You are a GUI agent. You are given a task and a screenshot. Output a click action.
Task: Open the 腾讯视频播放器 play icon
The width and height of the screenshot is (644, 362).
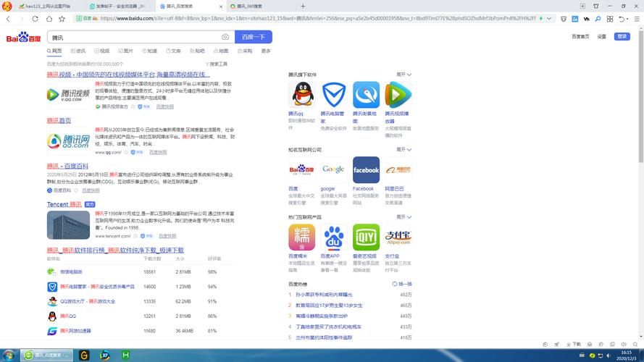398,94
